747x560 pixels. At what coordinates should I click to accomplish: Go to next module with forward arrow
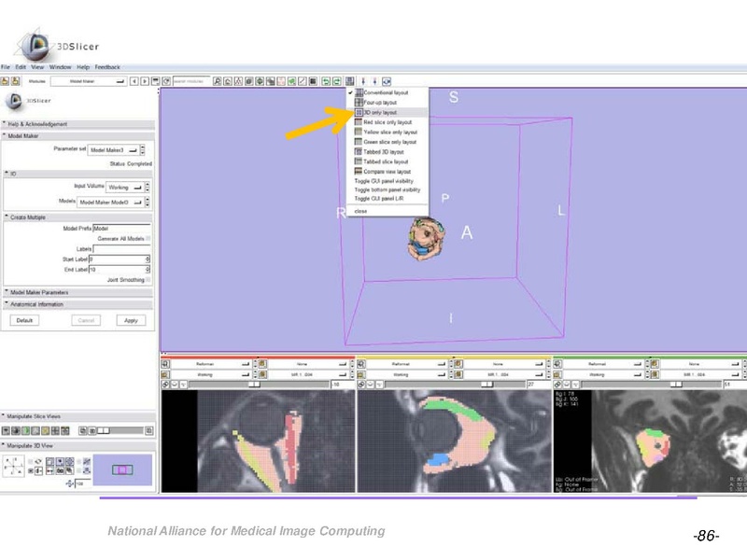pos(145,81)
